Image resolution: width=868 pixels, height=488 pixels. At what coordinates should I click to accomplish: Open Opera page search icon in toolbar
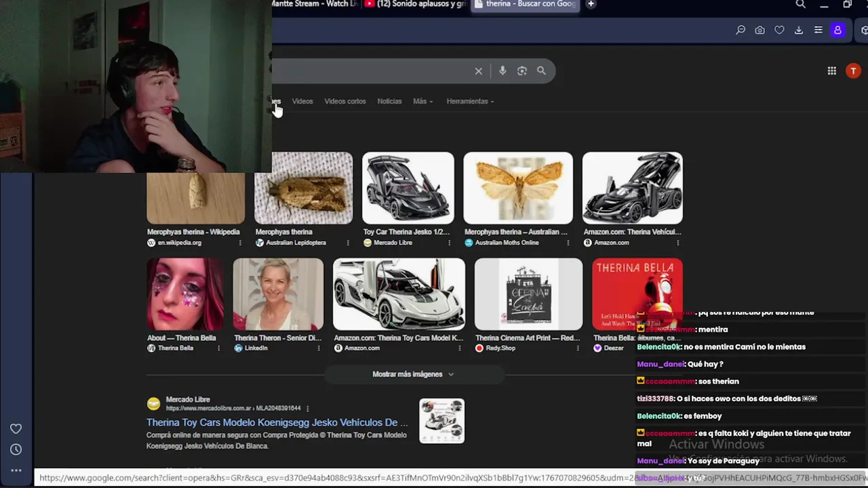pyautogui.click(x=741, y=30)
